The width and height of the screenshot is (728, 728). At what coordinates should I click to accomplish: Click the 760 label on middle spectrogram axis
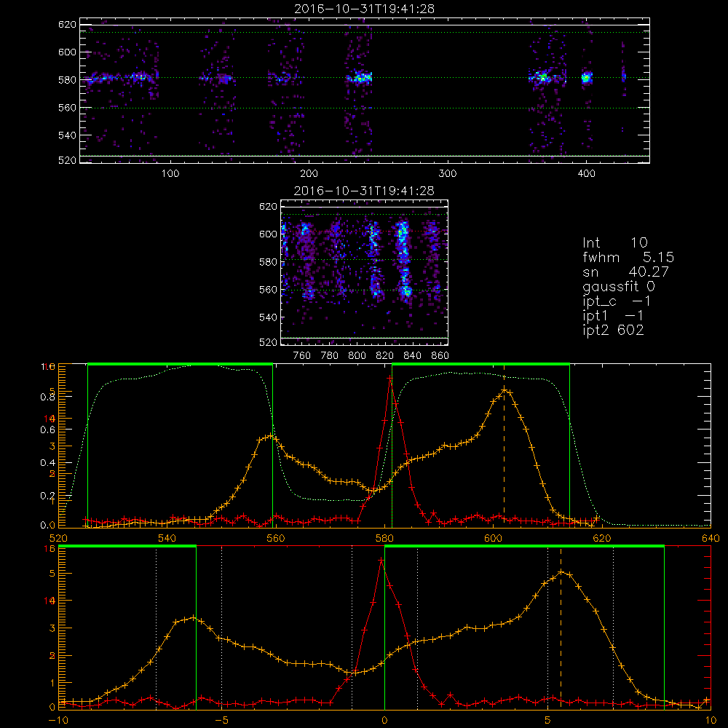point(302,356)
